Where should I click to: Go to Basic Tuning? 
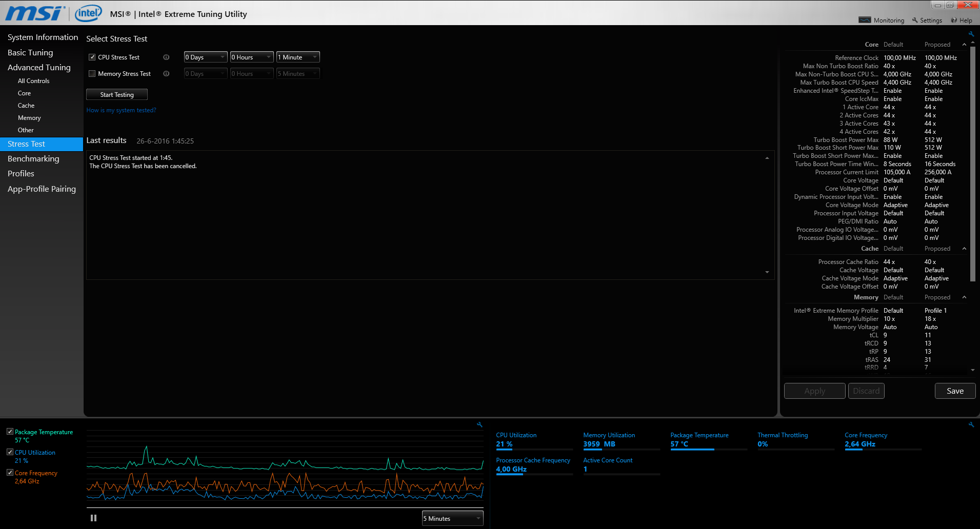click(30, 53)
